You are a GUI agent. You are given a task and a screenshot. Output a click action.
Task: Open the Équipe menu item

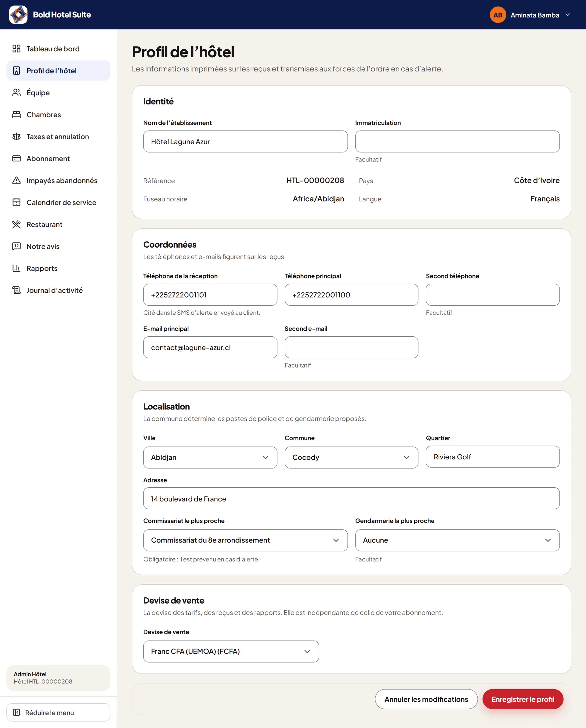(59, 92)
